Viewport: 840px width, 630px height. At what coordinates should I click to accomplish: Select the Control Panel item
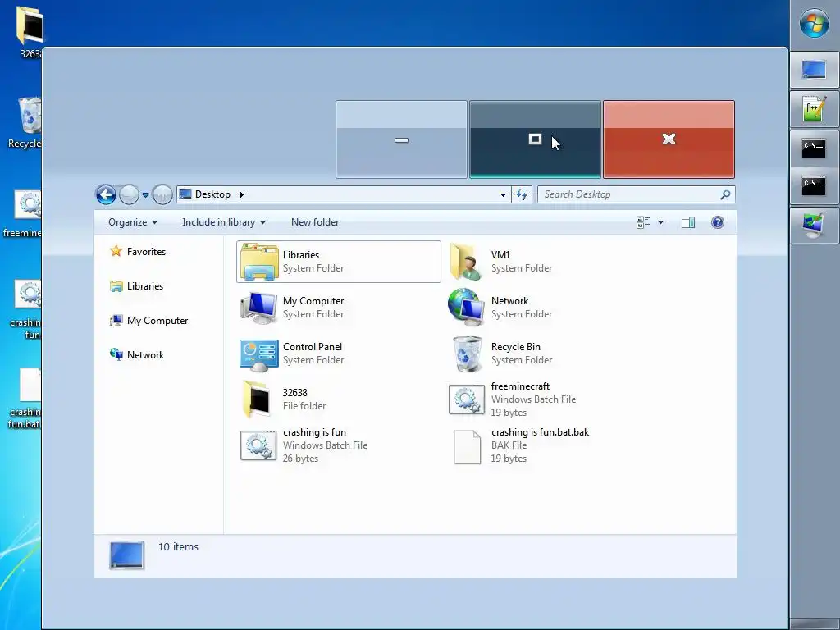pyautogui.click(x=292, y=354)
